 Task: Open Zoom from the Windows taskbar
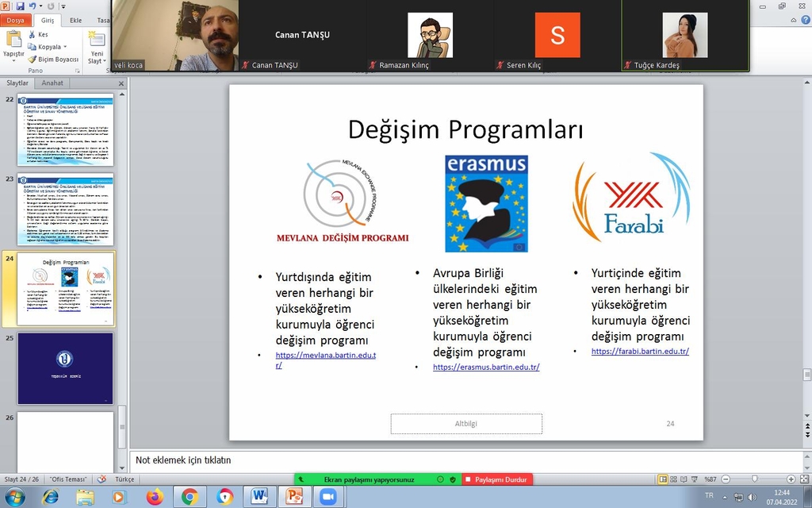(x=327, y=496)
